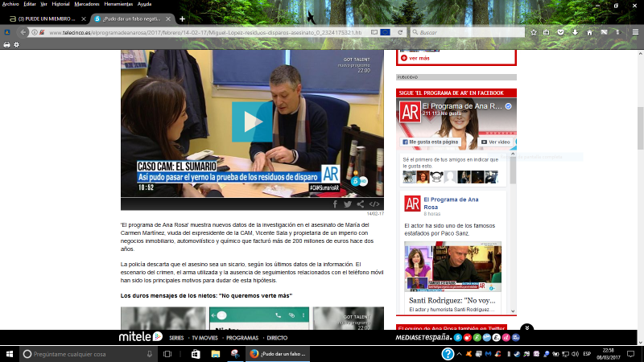644x362 pixels.
Task: Share the video on Facebook
Action: 335,204
